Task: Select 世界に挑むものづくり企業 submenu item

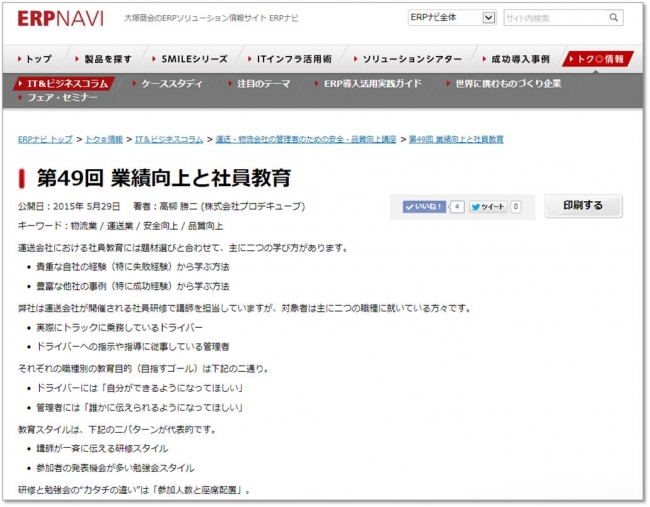Action: [x=504, y=84]
